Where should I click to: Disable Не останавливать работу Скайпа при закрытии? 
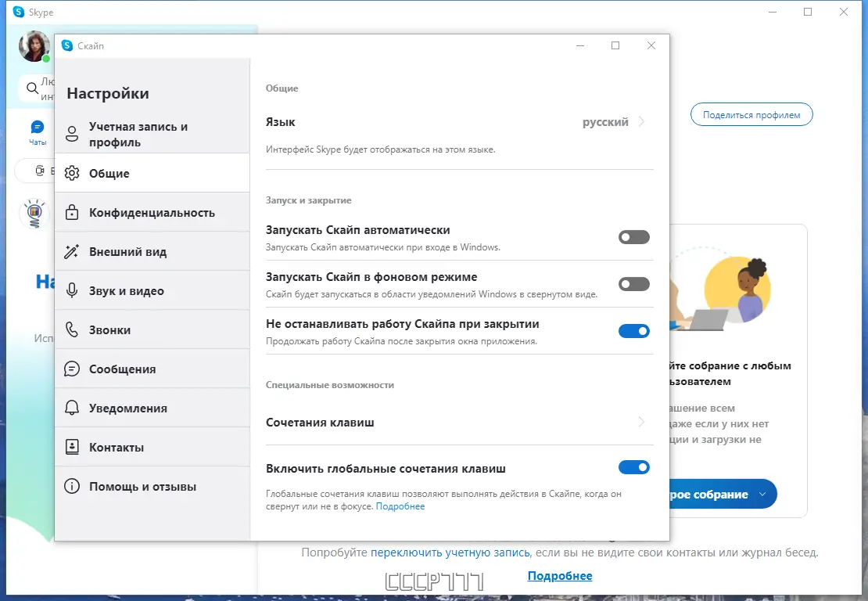coord(634,331)
